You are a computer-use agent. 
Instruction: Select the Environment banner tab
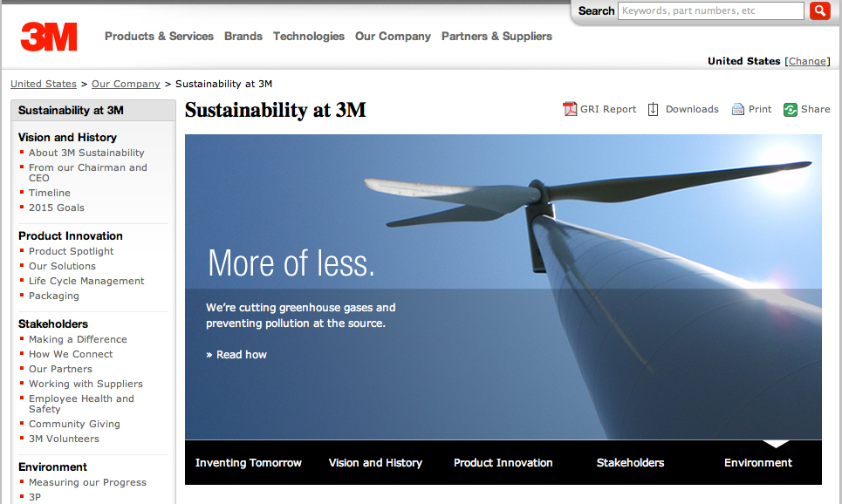pos(757,463)
